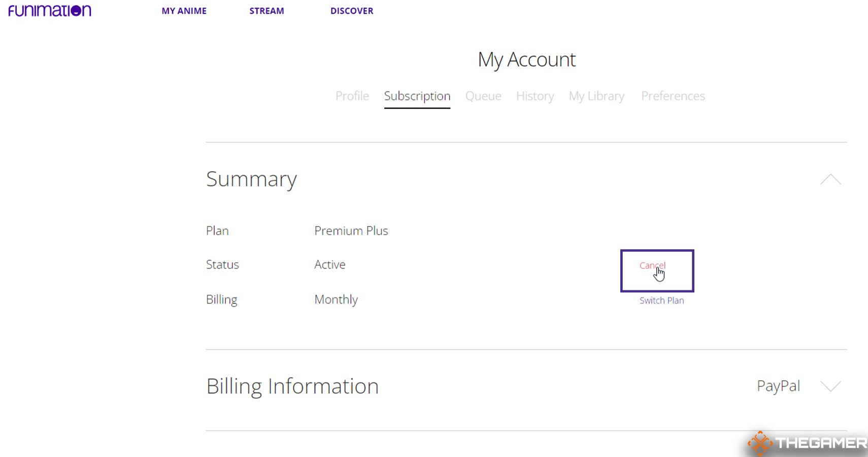This screenshot has height=457, width=868.
Task: Click the Active status value
Action: pos(330,265)
